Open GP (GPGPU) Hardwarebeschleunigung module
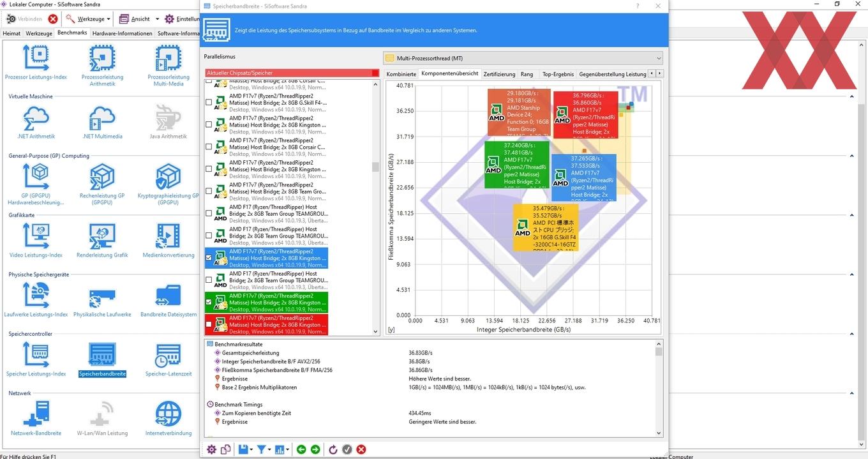This screenshot has width=868, height=459. tap(36, 184)
